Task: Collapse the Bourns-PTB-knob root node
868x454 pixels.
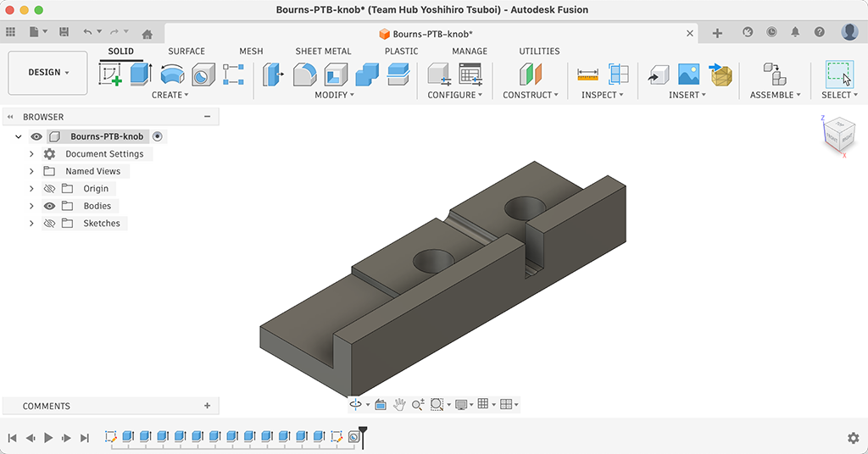Action: pos(19,136)
